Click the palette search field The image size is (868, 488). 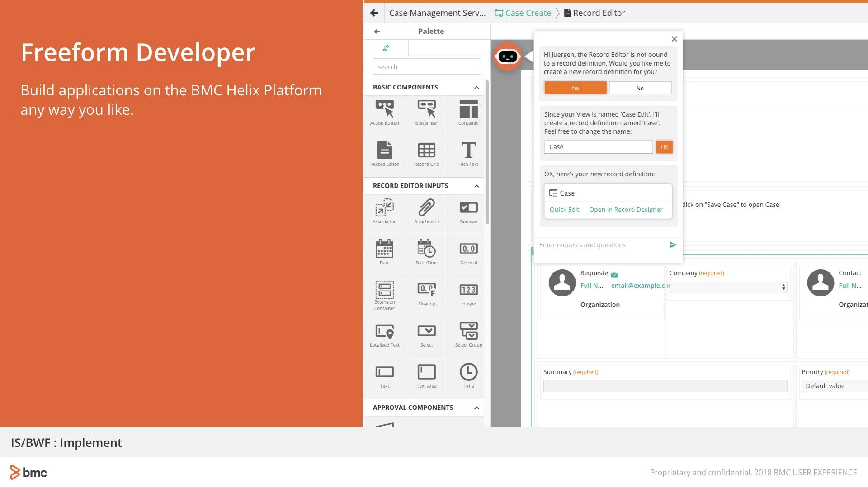[x=426, y=67]
